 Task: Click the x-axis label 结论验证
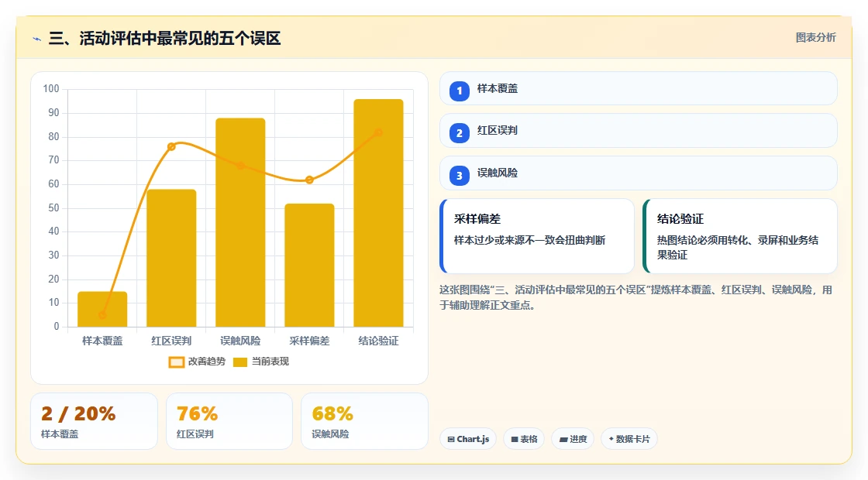click(x=379, y=341)
